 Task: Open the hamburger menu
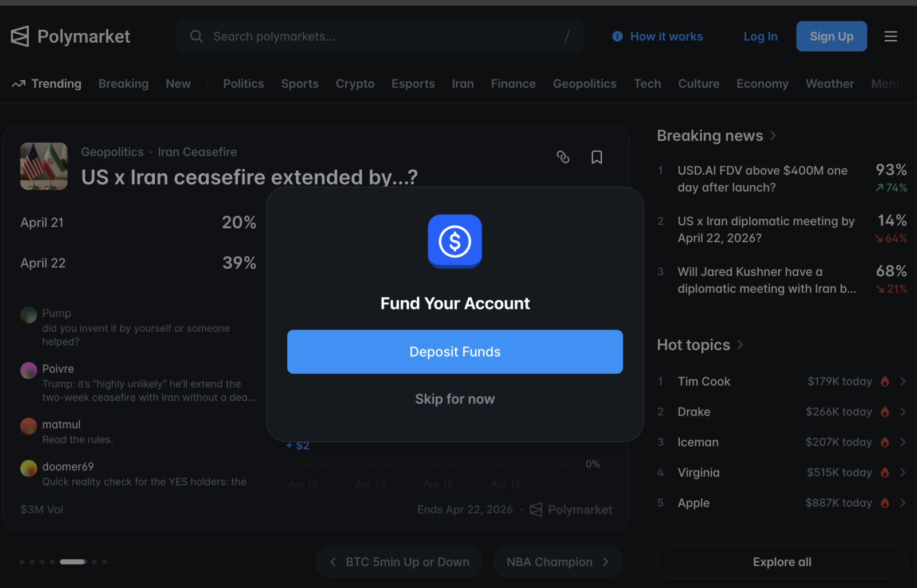pyautogui.click(x=891, y=37)
